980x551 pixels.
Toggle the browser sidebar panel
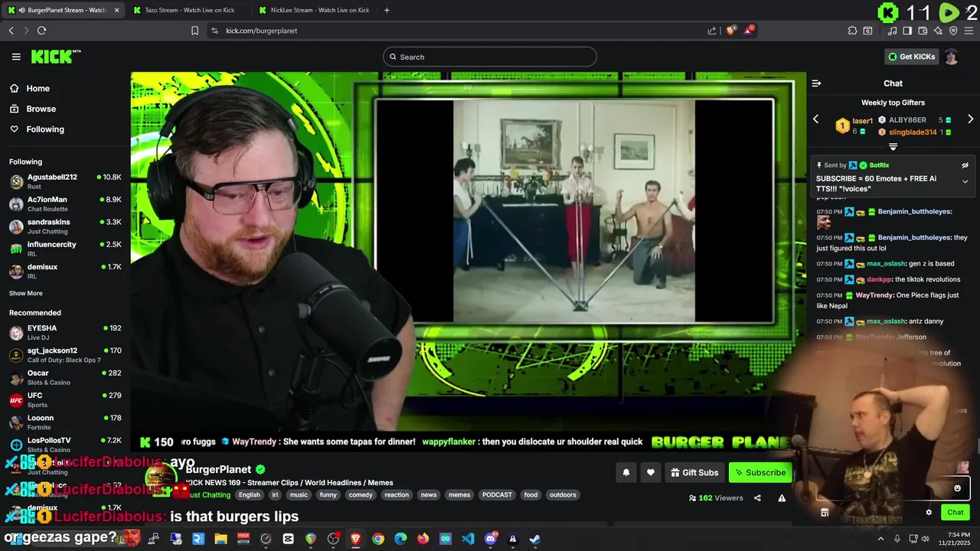click(x=907, y=31)
